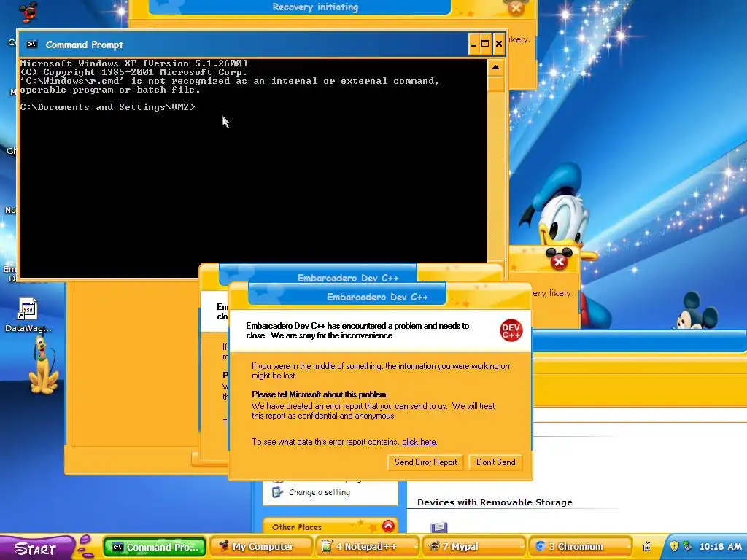Click the floppy drive icon in My Computer

coord(438,528)
